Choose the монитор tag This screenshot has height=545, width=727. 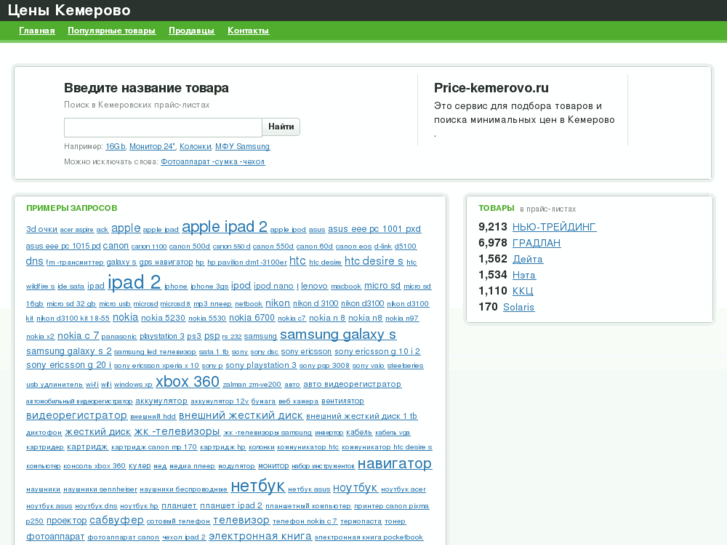[274, 465]
